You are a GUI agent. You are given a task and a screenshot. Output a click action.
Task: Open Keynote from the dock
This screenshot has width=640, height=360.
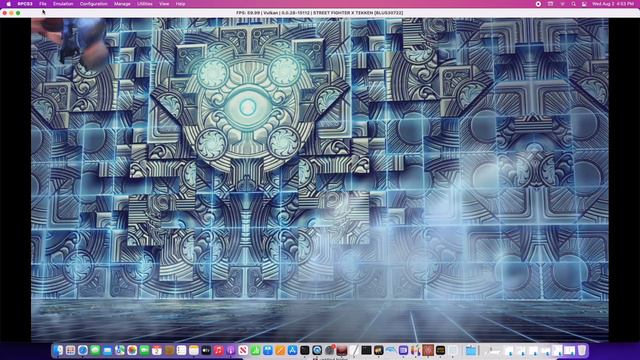point(268,350)
